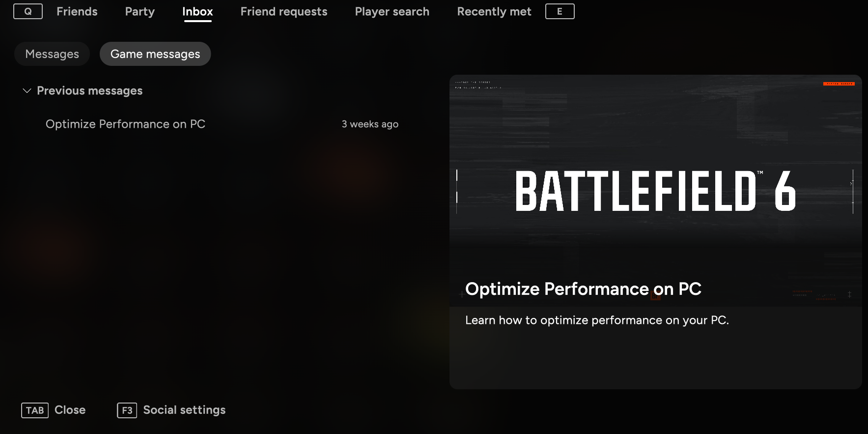
Task: Select the Inbox tab
Action: click(197, 12)
